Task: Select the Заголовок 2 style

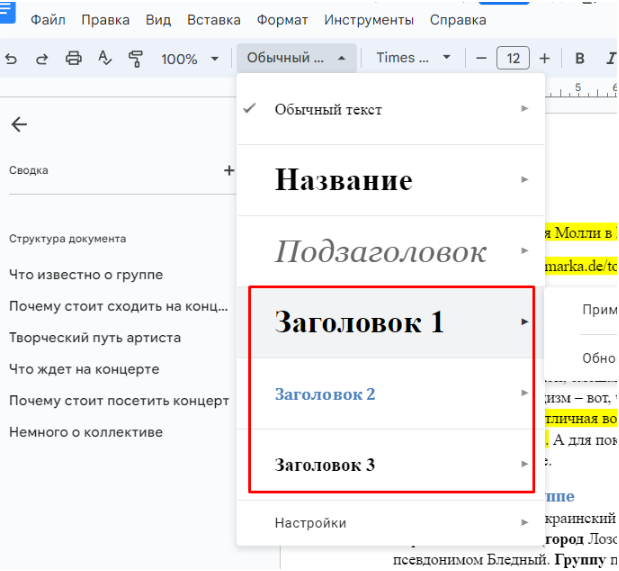Action: [x=390, y=394]
